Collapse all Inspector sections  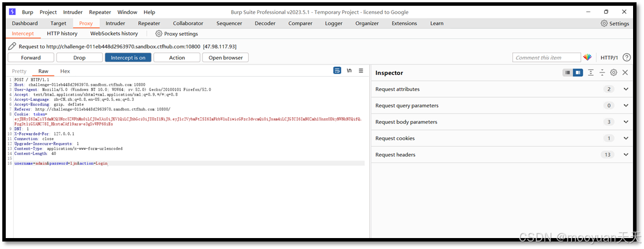pyautogui.click(x=602, y=73)
